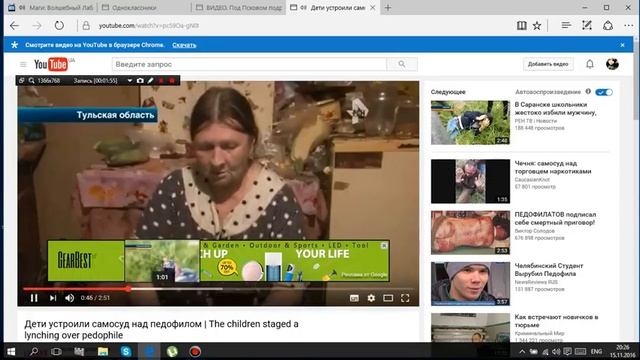
Task: Switch to the ВИДЕО. Под Псковом tab
Action: tap(238, 7)
